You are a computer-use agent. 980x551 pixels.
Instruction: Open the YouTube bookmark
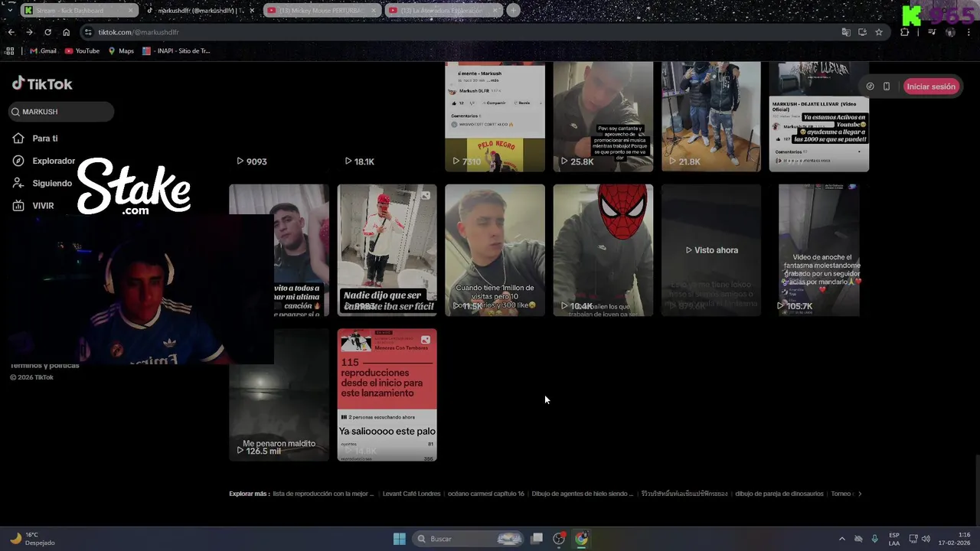[x=82, y=51]
